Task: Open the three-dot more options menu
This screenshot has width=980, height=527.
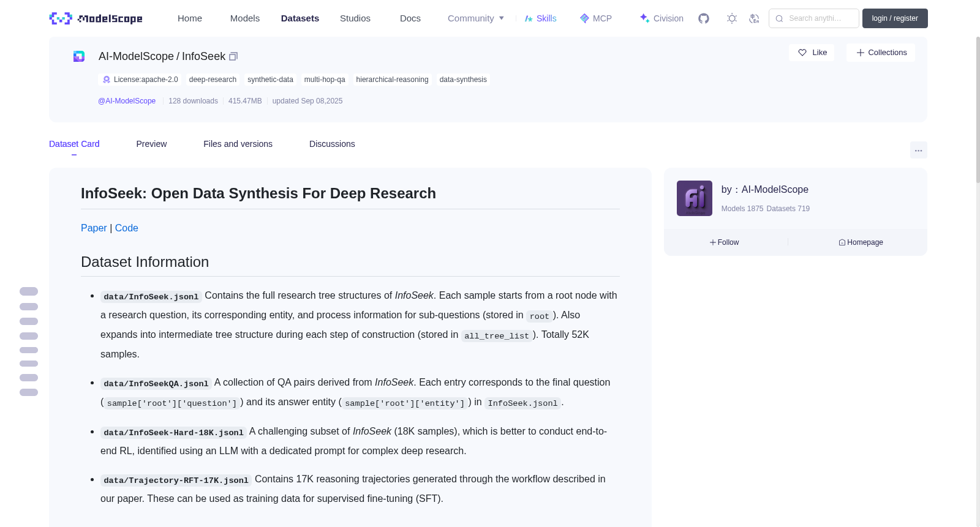Action: point(918,150)
